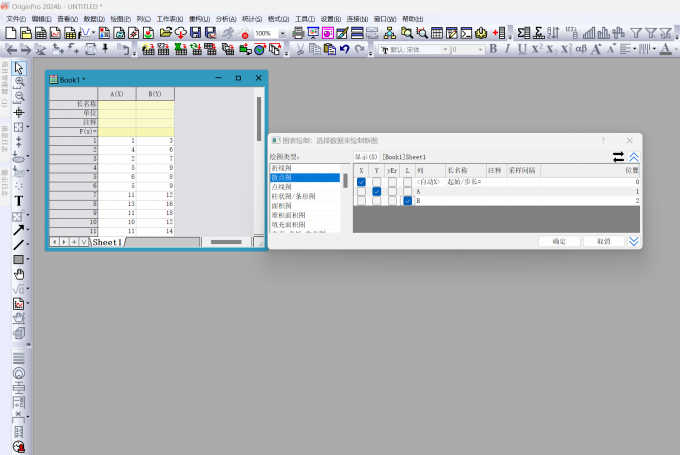Click the A(X) column header in Book1
Screen dimensions: 680x455
click(x=117, y=94)
